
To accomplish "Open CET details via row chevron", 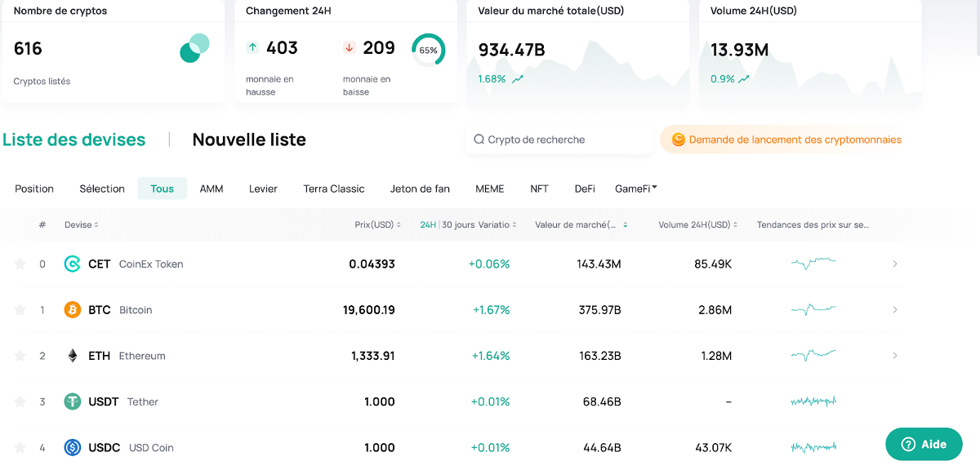I will coord(895,264).
